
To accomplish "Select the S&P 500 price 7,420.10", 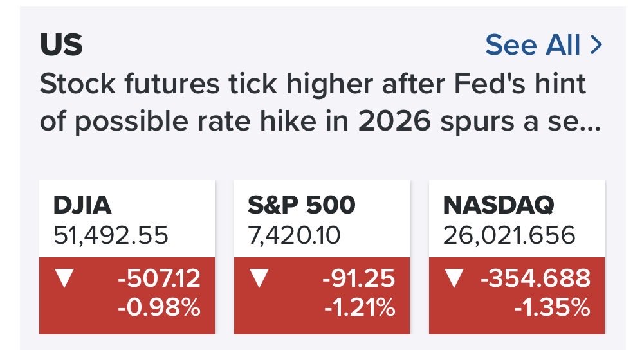I will pyautogui.click(x=294, y=235).
